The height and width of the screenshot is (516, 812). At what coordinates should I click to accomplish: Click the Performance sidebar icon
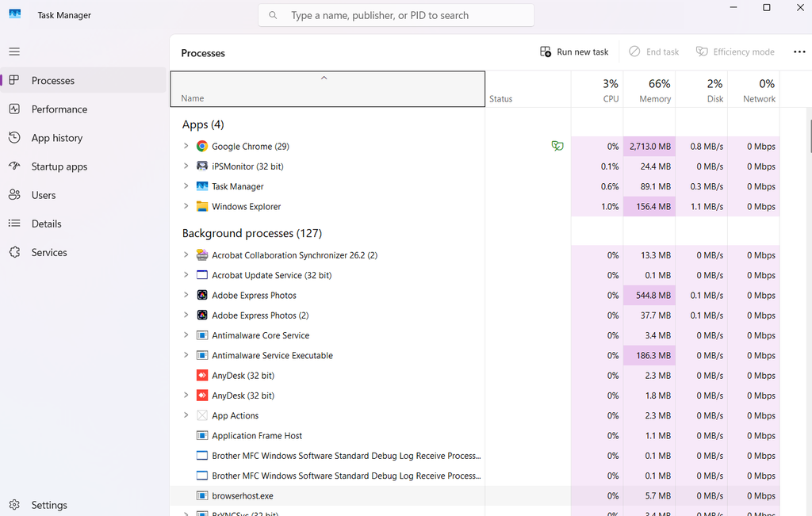pos(14,109)
